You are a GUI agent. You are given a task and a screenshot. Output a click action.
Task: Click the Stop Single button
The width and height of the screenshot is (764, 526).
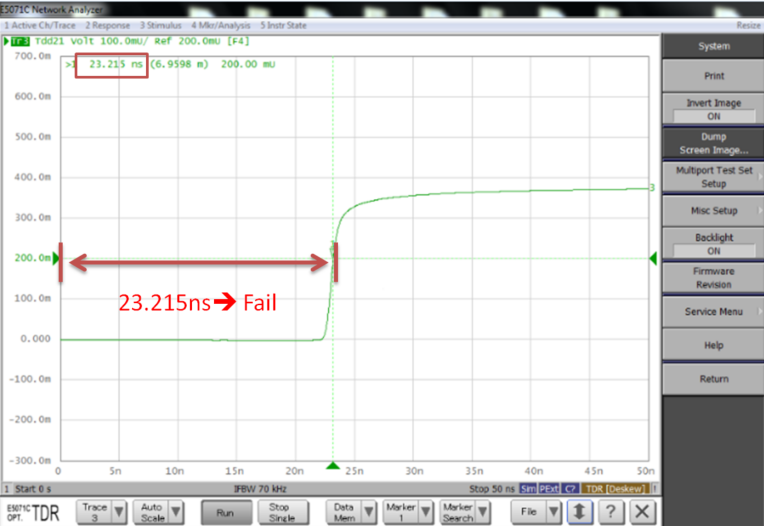click(283, 512)
